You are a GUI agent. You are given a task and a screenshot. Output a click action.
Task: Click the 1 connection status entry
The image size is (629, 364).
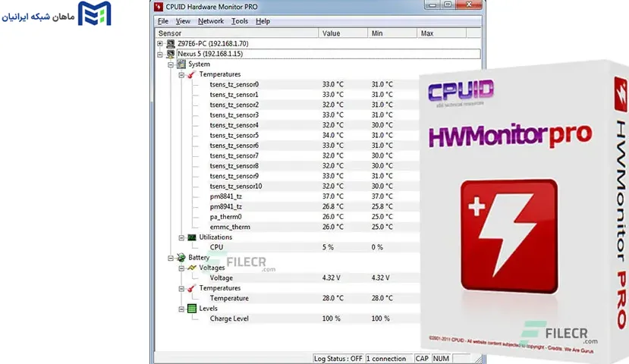386,359
